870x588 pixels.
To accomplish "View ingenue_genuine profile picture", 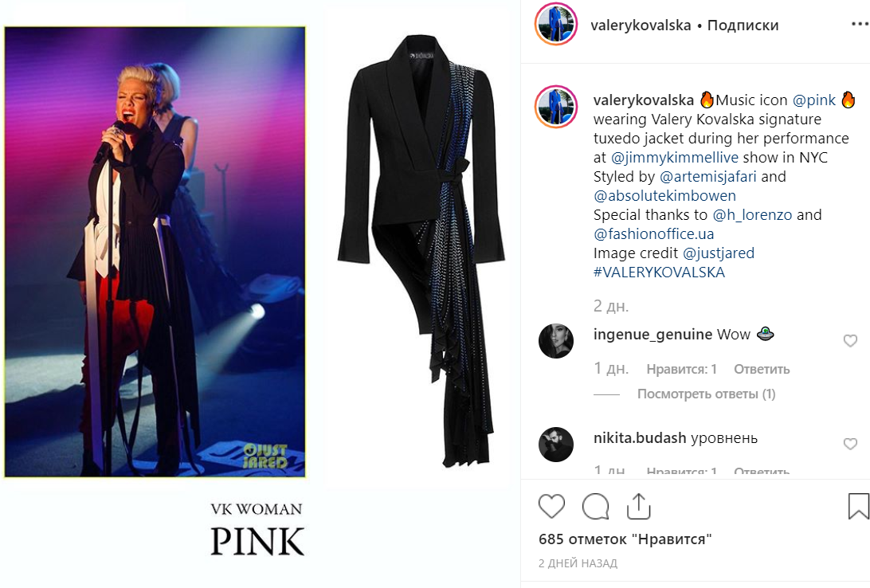I will 556,340.
